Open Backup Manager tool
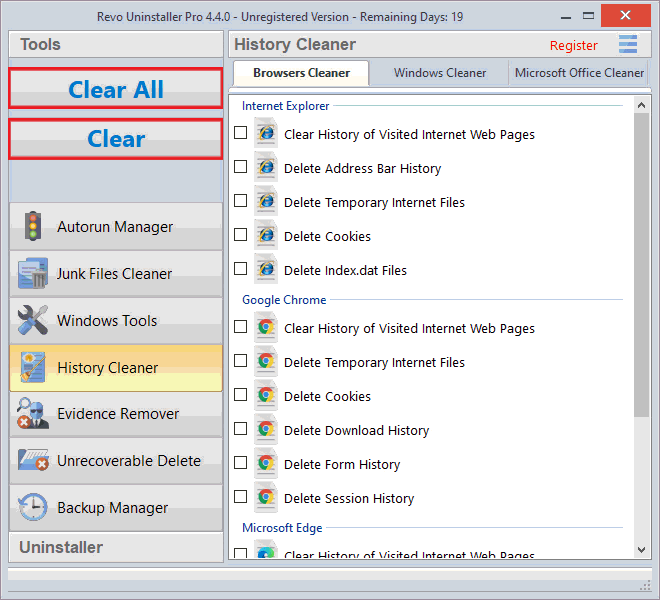The width and height of the screenshot is (660, 600). [x=116, y=507]
